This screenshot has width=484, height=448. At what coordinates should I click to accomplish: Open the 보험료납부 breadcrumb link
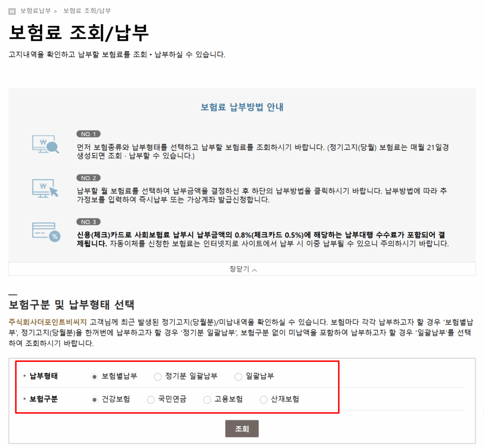click(35, 10)
